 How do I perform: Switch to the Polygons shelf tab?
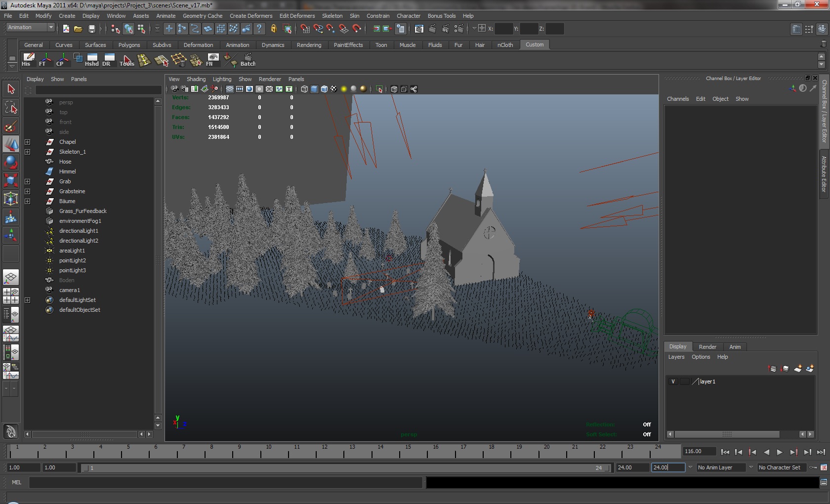[x=129, y=45]
